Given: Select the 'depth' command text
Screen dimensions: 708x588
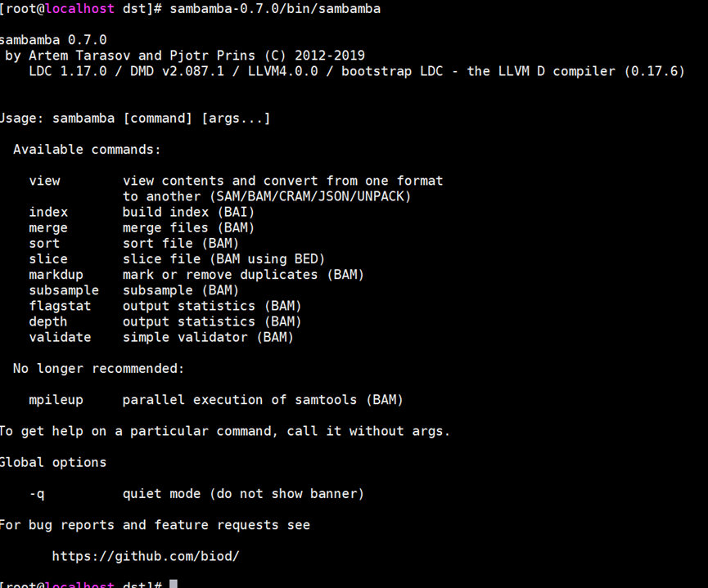Looking at the screenshot, I should click(48, 321).
